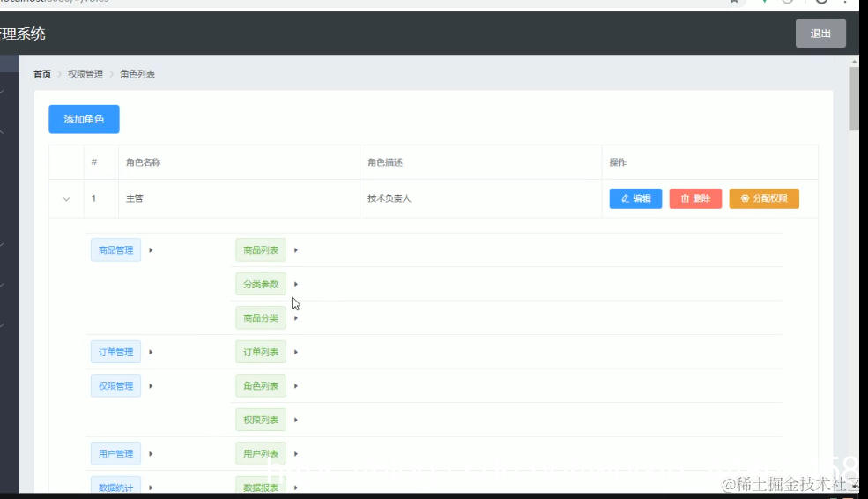868x499 pixels.
Task: Click arrow icon next to 分类参数
Action: (295, 284)
